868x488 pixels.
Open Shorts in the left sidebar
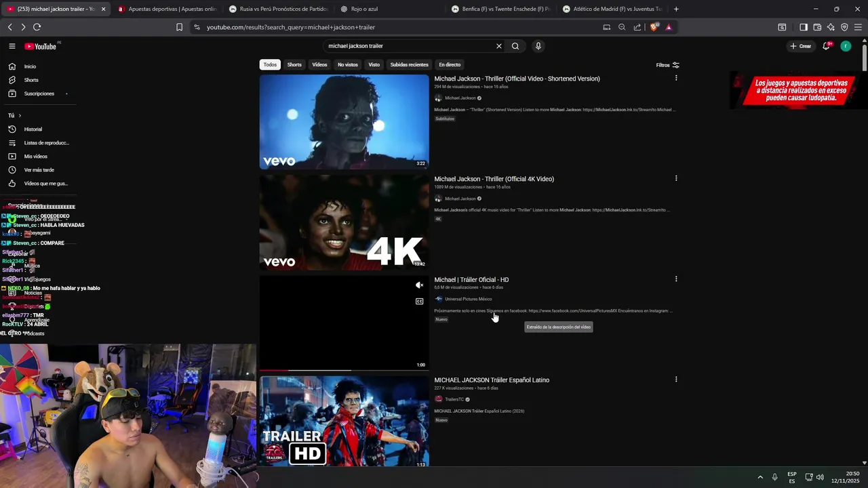[31, 80]
